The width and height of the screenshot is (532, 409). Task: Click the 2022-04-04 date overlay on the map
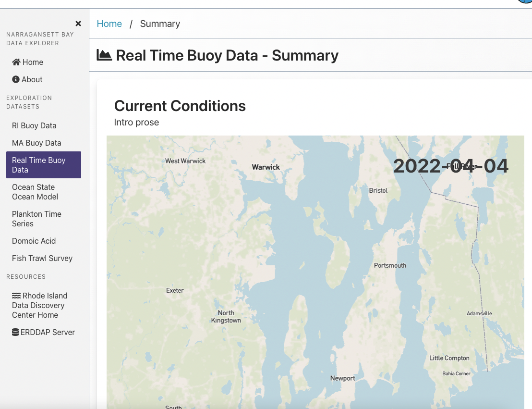(x=450, y=166)
